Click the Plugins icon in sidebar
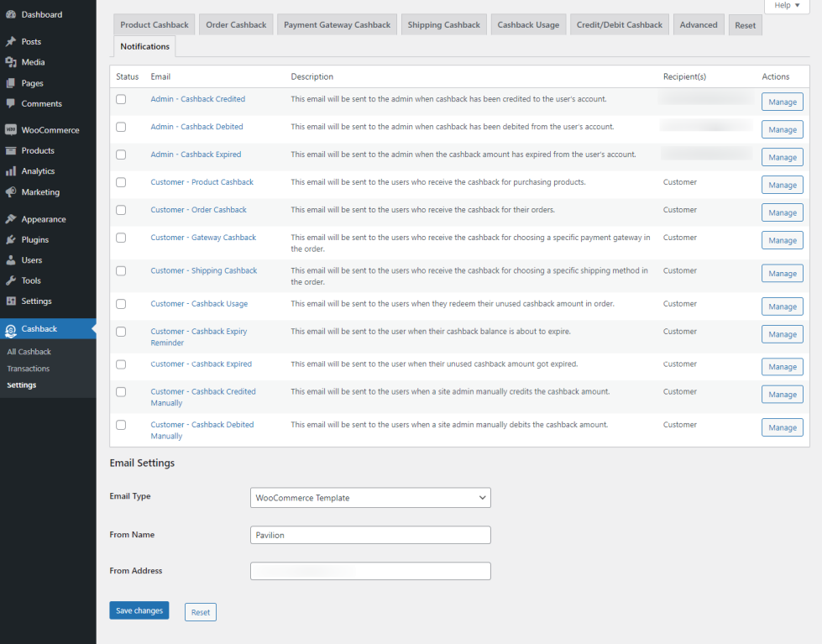 [x=10, y=239]
